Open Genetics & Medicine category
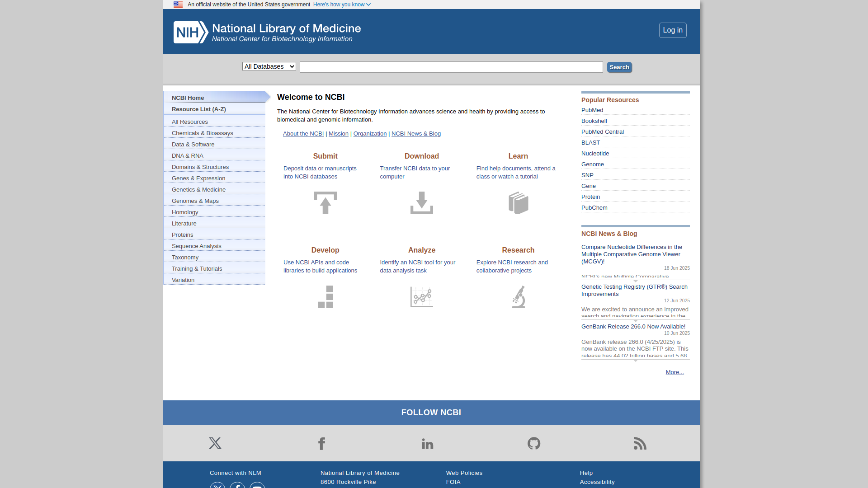This screenshot has width=868, height=488. (215, 189)
